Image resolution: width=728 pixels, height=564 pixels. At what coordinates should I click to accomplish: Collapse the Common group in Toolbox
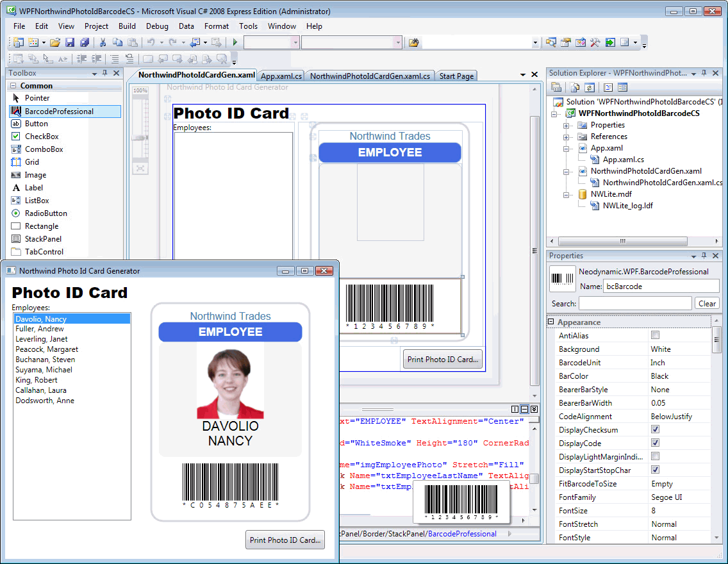pos(13,86)
